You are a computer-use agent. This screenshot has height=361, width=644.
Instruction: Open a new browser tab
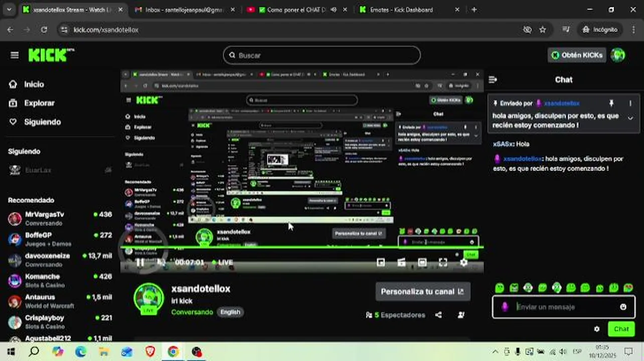coord(474,10)
